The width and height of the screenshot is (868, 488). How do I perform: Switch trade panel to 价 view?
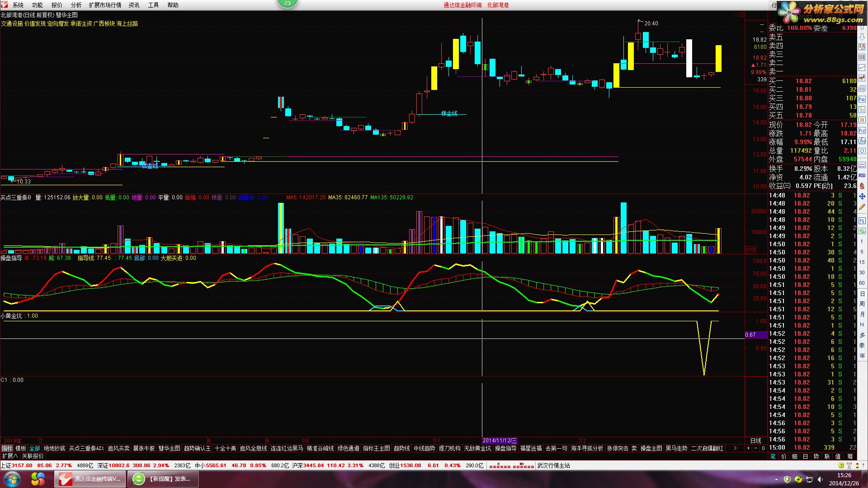point(783,456)
